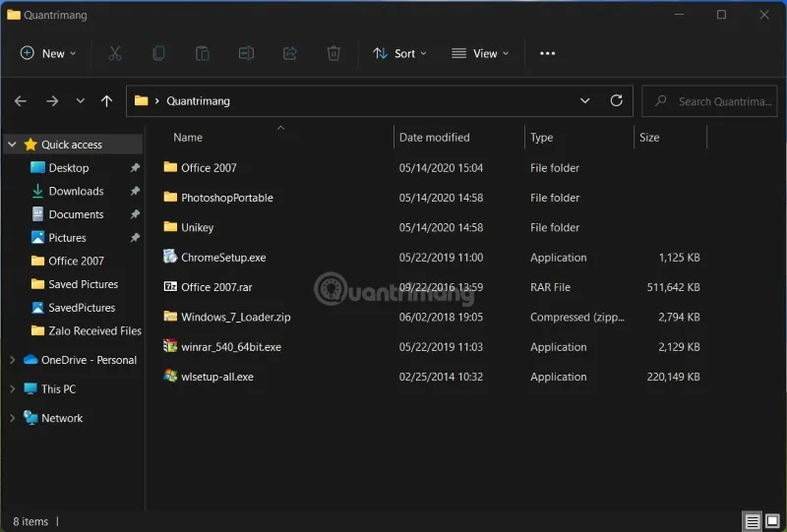Click the ChromeSetup.exe file icon

170,257
